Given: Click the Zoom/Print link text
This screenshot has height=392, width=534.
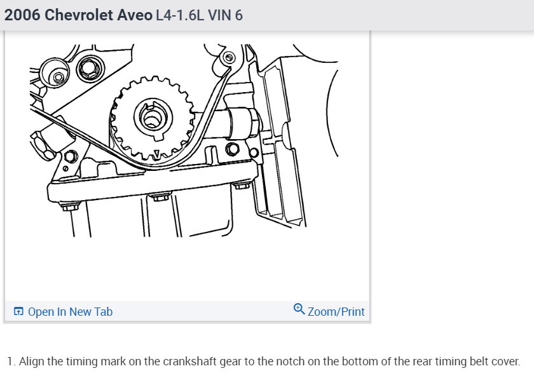Looking at the screenshot, I should [336, 312].
